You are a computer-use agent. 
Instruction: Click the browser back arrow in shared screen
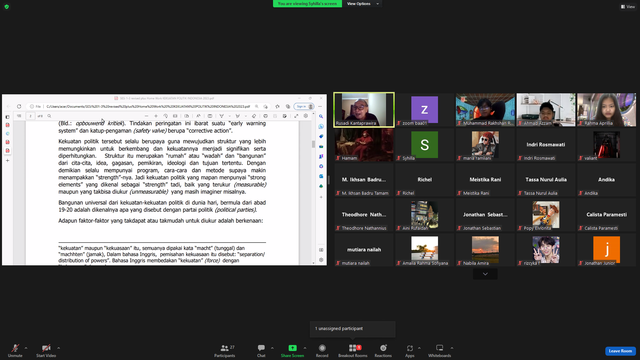coord(8,106)
